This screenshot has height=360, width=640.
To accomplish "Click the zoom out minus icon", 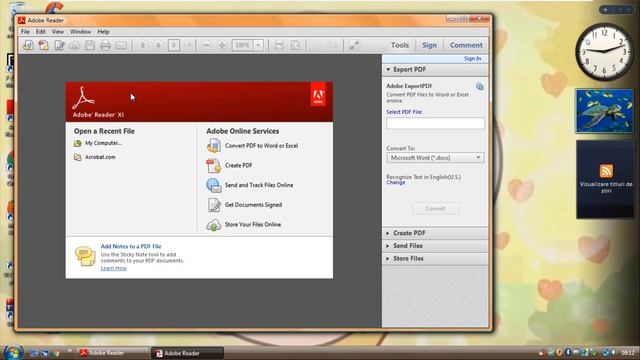I will (x=207, y=45).
